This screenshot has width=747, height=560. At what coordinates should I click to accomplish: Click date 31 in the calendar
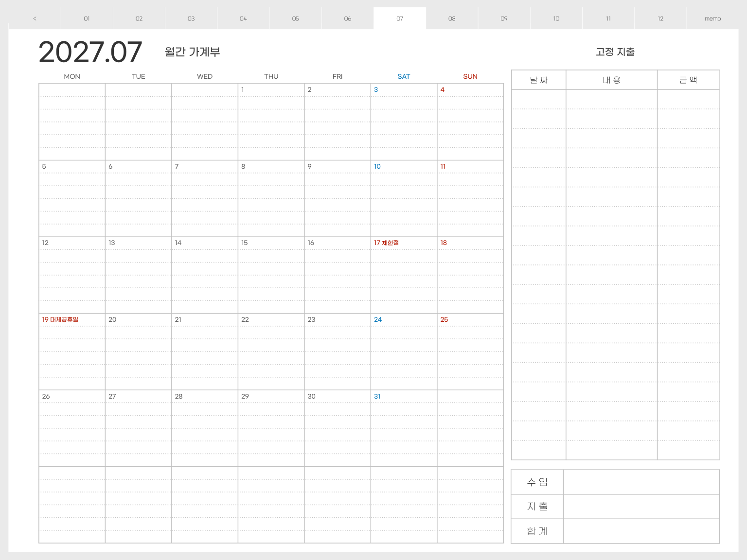tap(377, 396)
